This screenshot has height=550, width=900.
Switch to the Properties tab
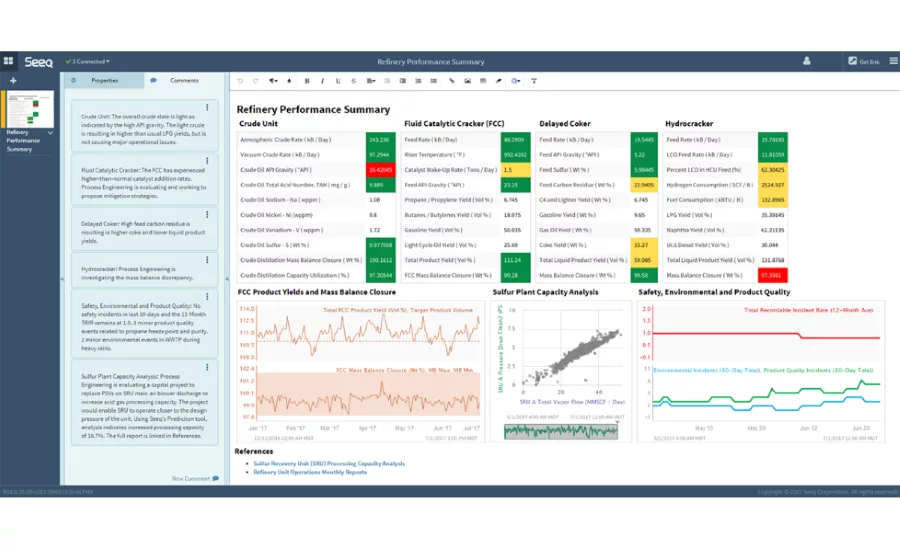click(x=104, y=80)
